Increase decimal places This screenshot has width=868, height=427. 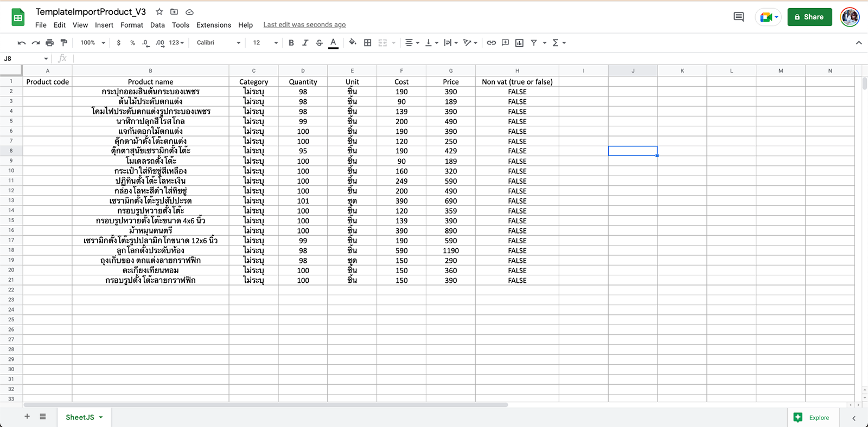[x=159, y=43]
